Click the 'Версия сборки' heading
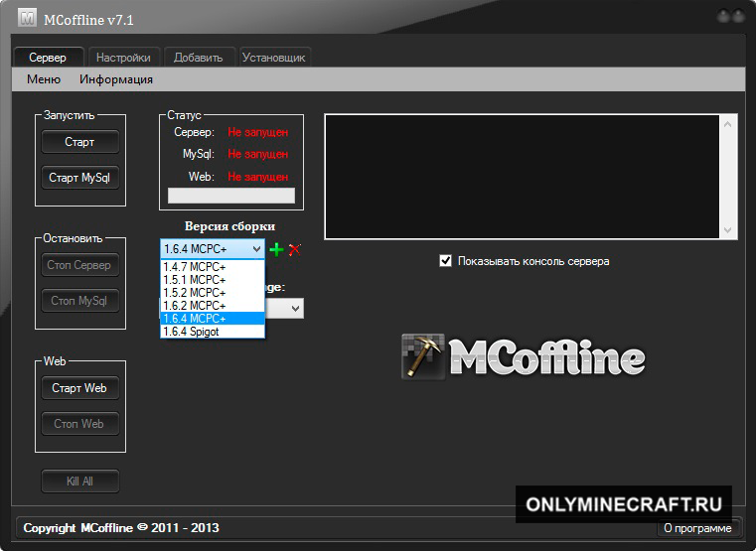 point(230,226)
